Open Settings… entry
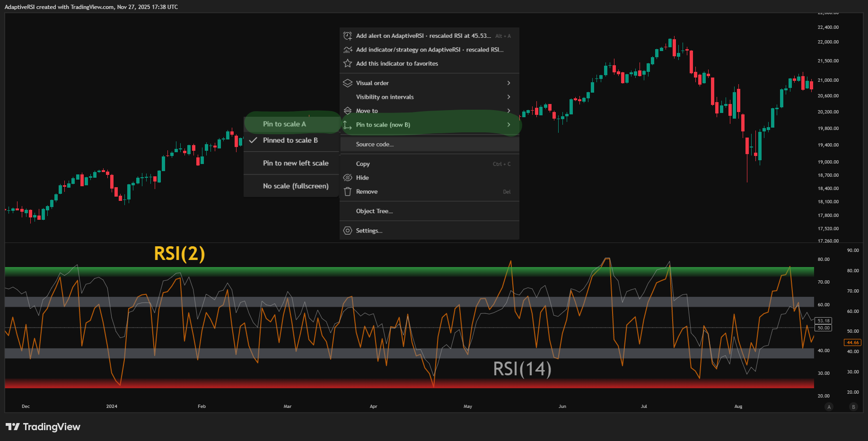 (430, 231)
